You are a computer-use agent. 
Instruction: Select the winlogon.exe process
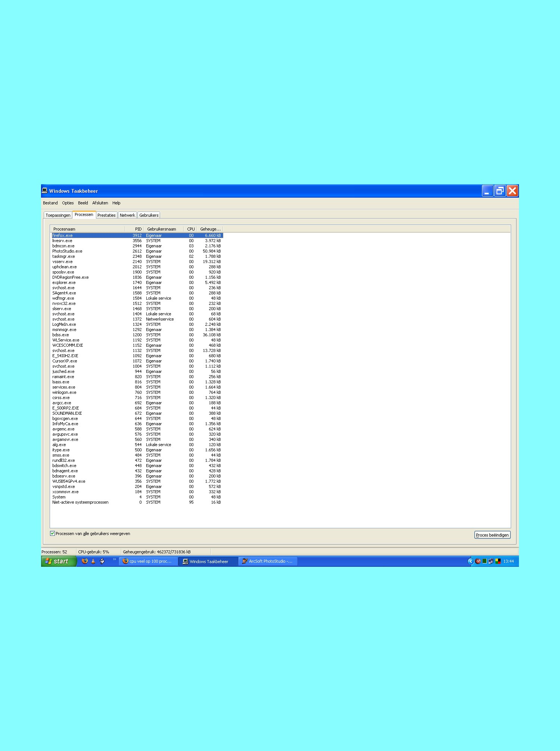click(137, 392)
